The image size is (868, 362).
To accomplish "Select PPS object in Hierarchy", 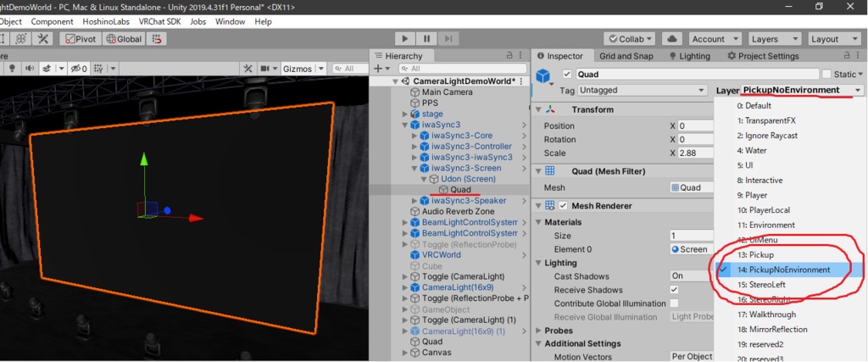I will [430, 103].
